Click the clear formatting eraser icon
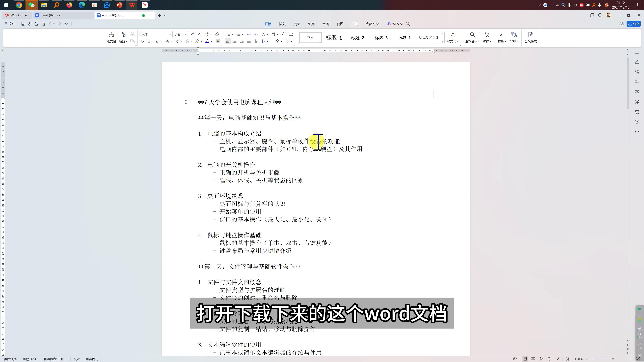This screenshot has height=362, width=644. [x=217, y=34]
